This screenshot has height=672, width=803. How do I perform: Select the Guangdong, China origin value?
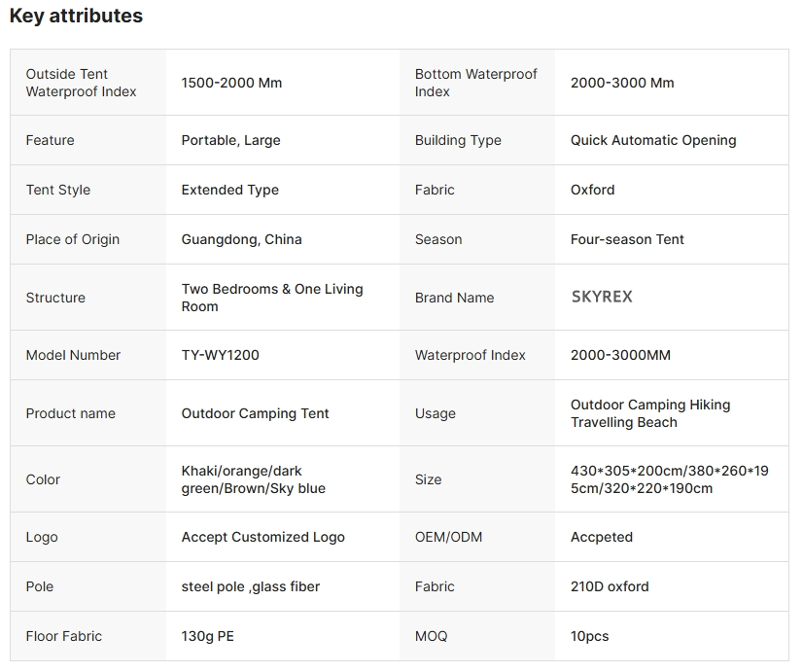pos(242,239)
